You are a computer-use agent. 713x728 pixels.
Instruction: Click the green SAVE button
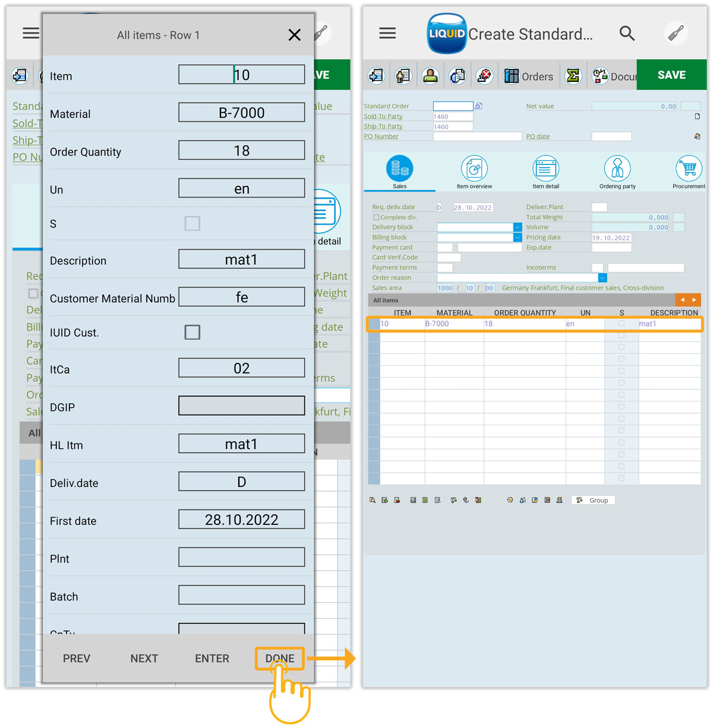click(x=671, y=75)
